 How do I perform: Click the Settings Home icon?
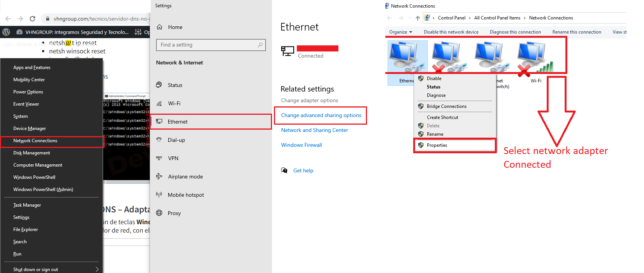pyautogui.click(x=160, y=27)
